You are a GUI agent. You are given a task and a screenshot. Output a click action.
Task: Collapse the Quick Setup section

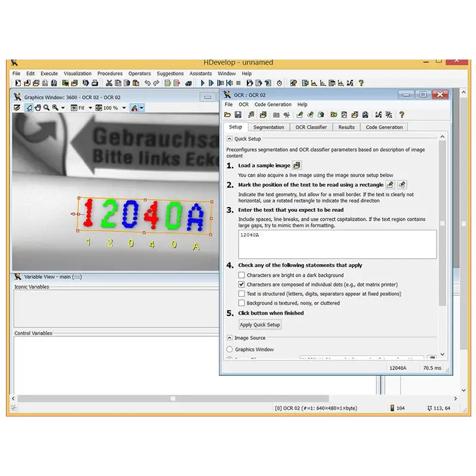(230, 139)
